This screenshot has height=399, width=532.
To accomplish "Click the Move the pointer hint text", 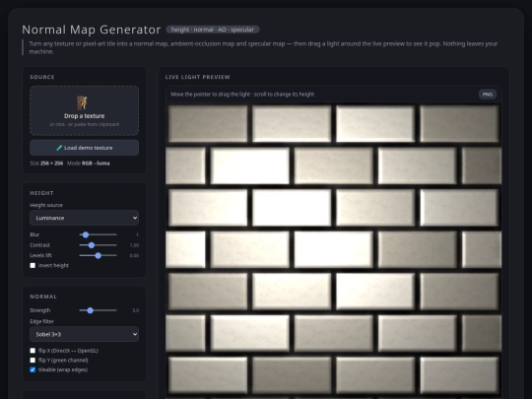I will tap(242, 95).
